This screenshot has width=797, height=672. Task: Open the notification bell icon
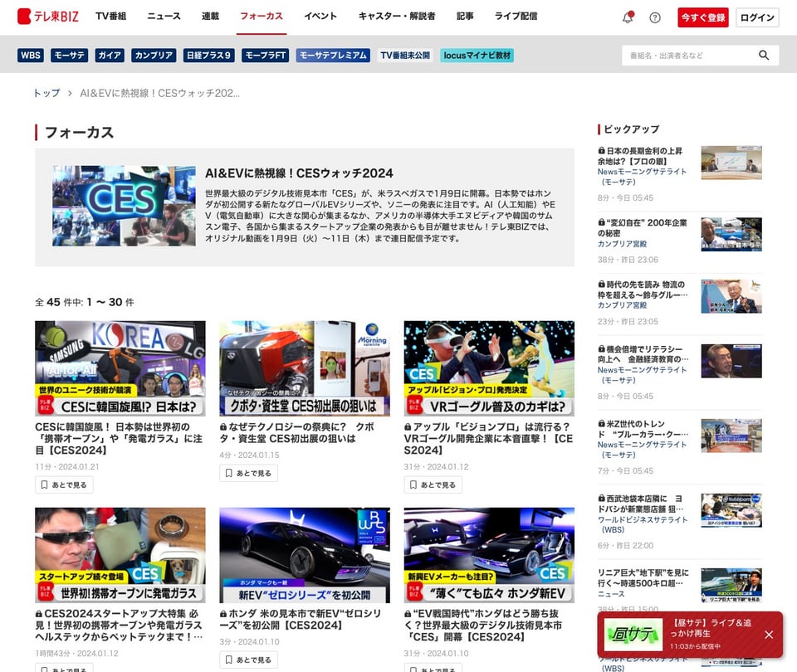[x=628, y=17]
